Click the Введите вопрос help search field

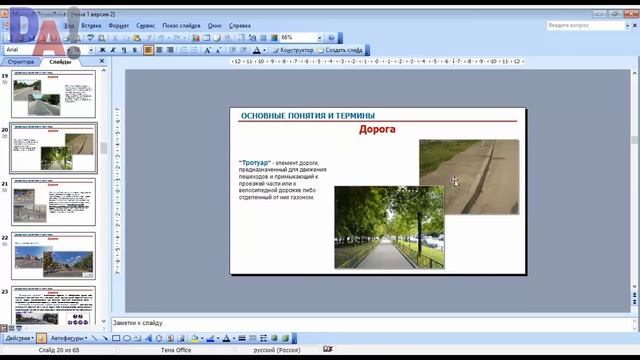[586, 25]
